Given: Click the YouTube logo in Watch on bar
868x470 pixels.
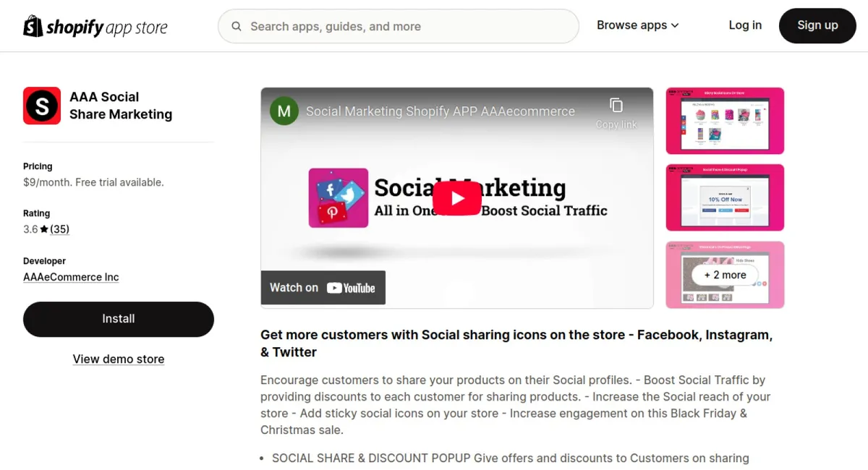Looking at the screenshot, I should point(351,288).
